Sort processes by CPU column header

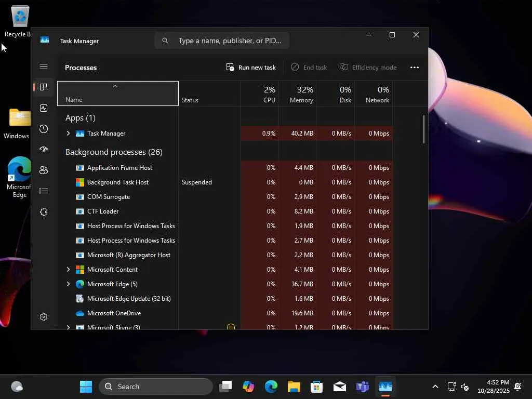pos(260,94)
